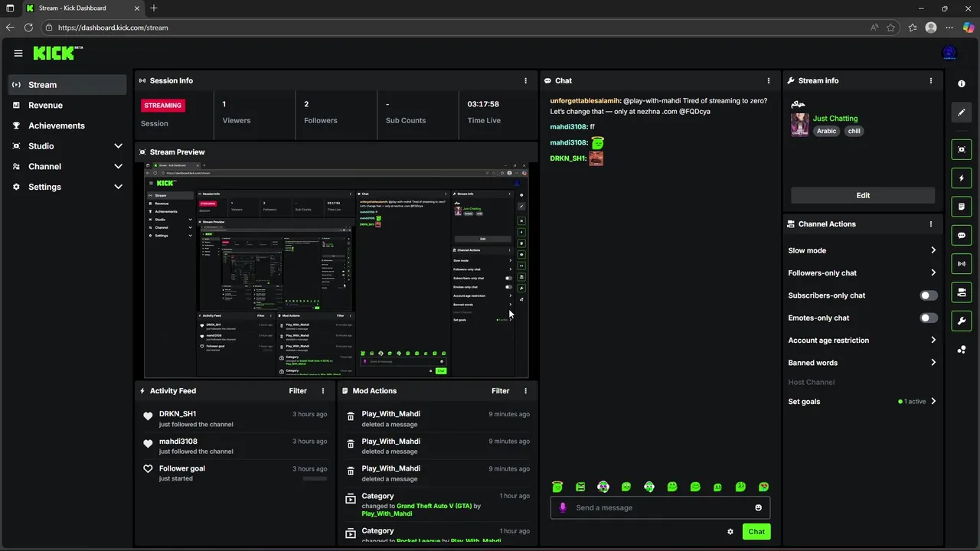Open the info icon in the right sidebar
This screenshot has width=980, height=551.
pyautogui.click(x=962, y=83)
